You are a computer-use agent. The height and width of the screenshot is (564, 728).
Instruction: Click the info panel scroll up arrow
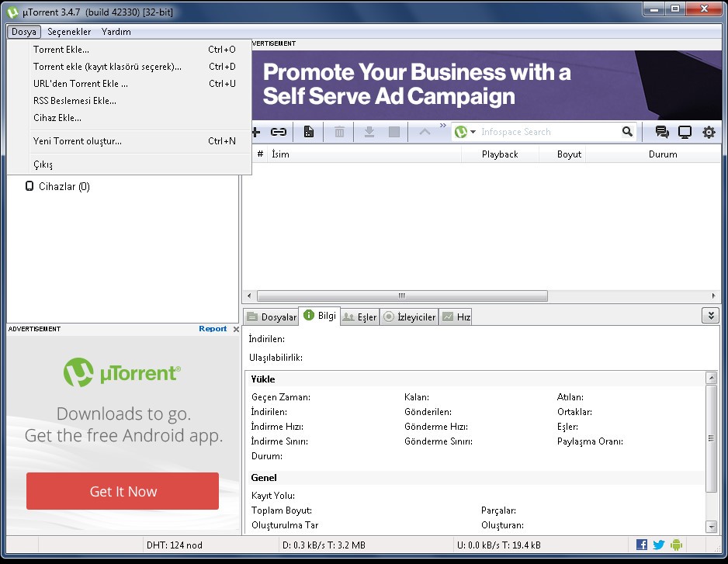[x=711, y=378]
